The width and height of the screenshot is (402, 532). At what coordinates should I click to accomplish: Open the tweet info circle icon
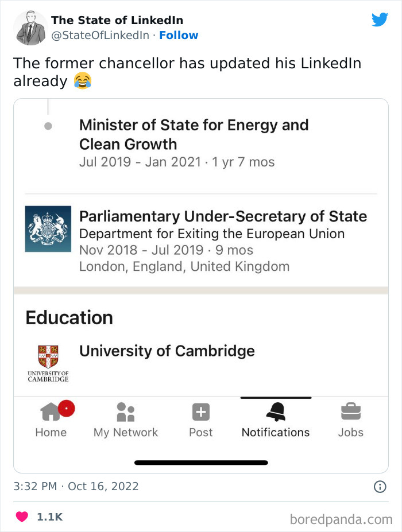380,487
